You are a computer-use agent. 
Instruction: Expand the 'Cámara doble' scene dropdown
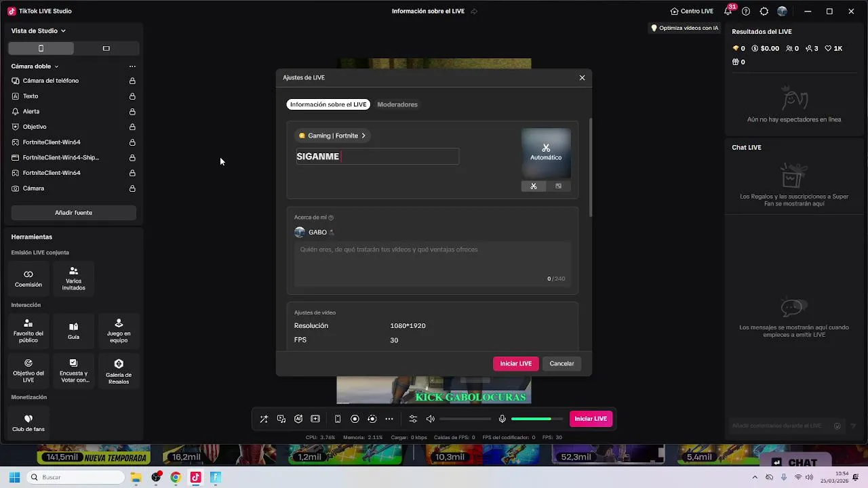pyautogui.click(x=35, y=66)
